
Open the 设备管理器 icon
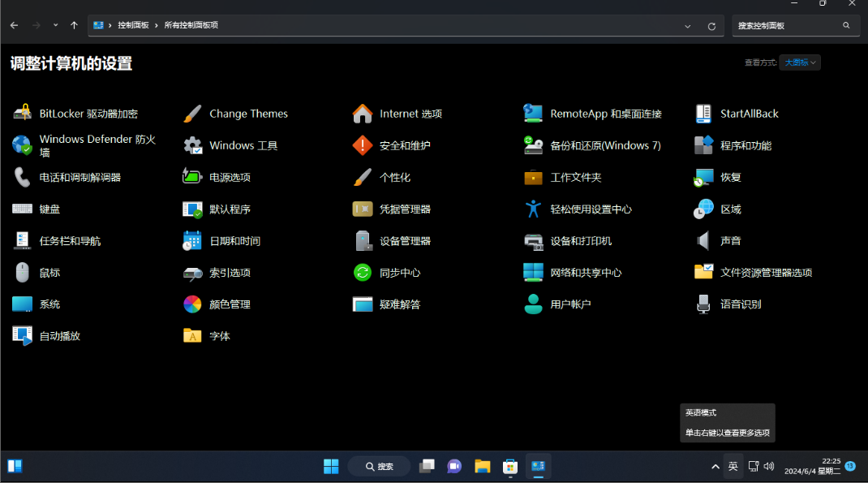click(363, 241)
